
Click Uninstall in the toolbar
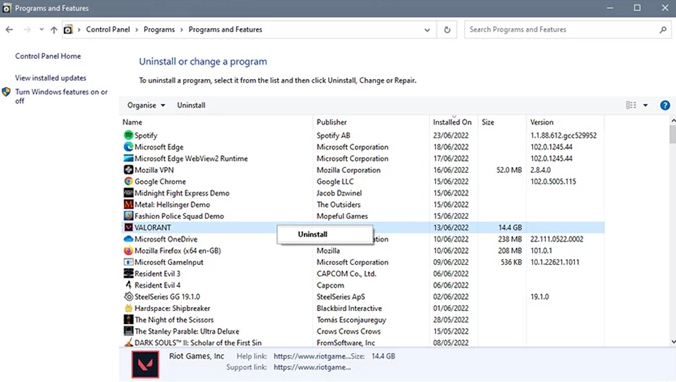(191, 105)
